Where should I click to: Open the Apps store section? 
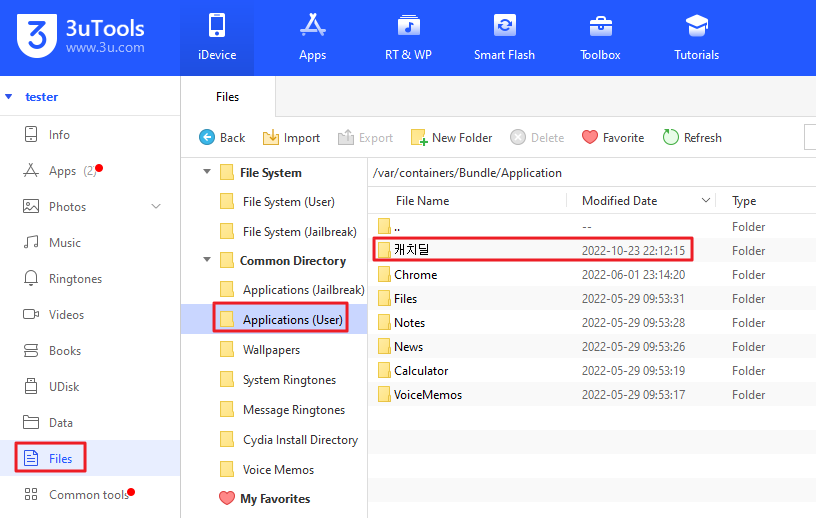pos(313,37)
